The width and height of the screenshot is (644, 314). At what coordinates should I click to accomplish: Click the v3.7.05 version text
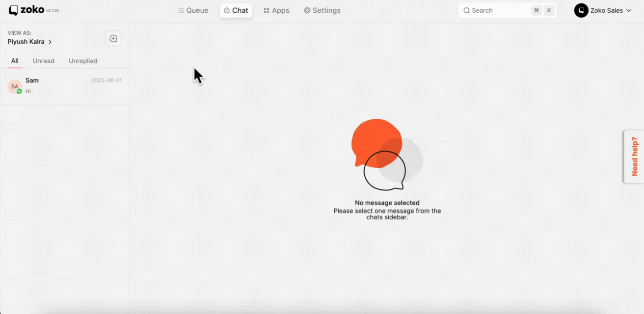pos(53,11)
